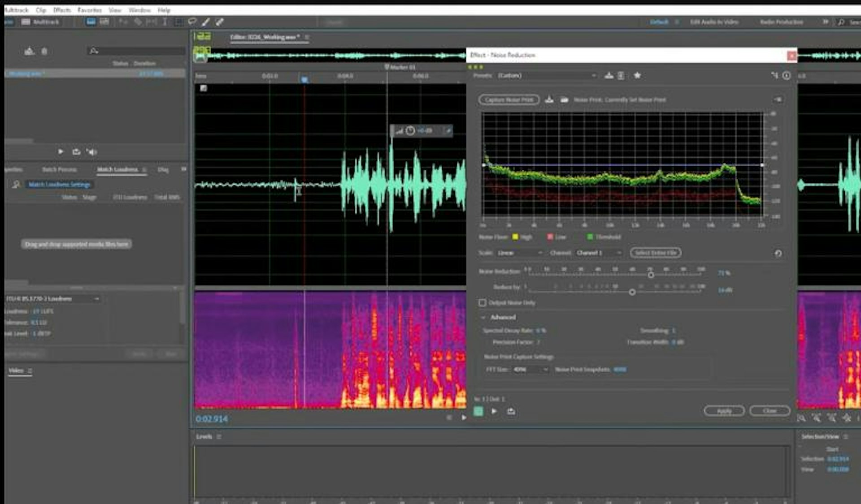
Task: Enable the Output Noise Only checkbox
Action: pos(483,303)
